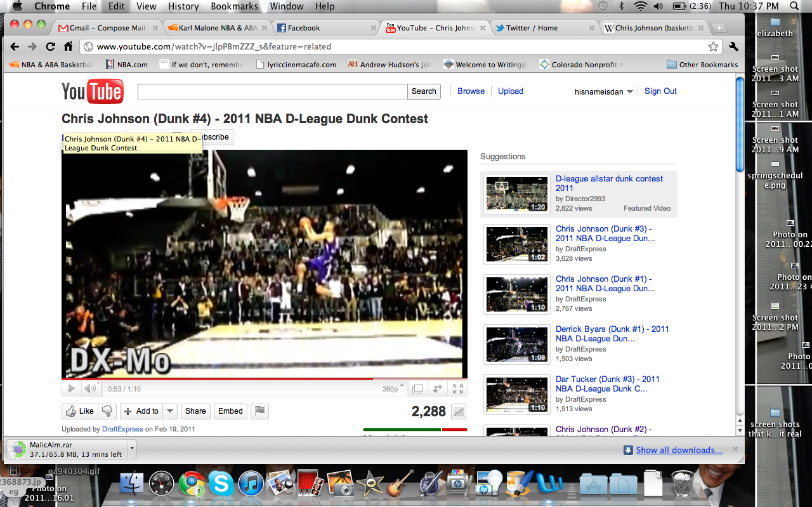Image resolution: width=812 pixels, height=507 pixels.
Task: Enter fullscreen video mode
Action: pos(457,389)
